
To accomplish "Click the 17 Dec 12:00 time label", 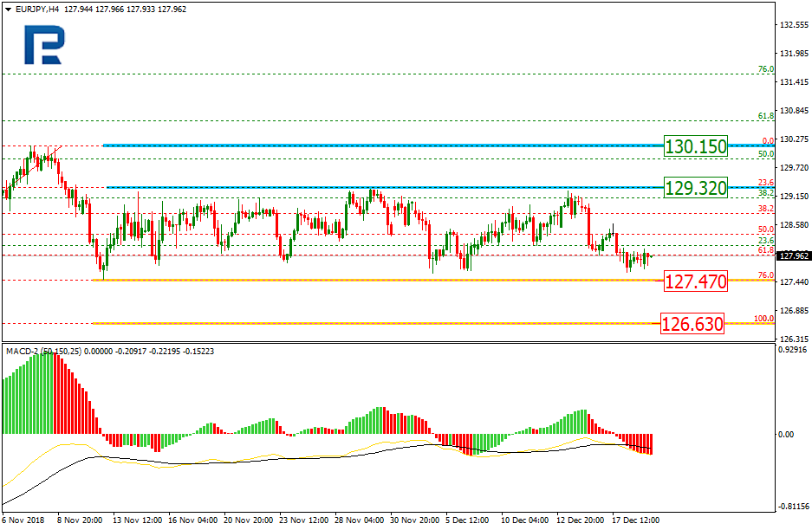I will (x=638, y=520).
